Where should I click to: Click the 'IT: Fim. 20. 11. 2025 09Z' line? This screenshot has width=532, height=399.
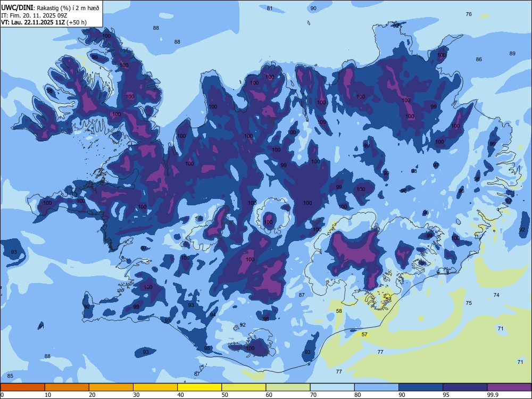(x=34, y=15)
